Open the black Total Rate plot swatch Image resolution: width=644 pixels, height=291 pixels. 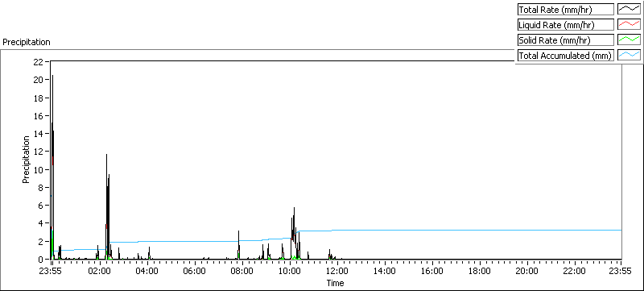(x=629, y=10)
